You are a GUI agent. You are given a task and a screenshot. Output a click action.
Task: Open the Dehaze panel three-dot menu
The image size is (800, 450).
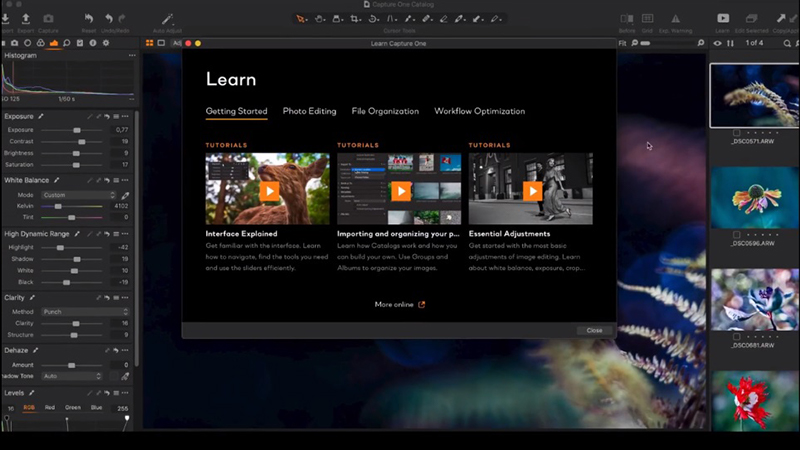[x=125, y=351]
